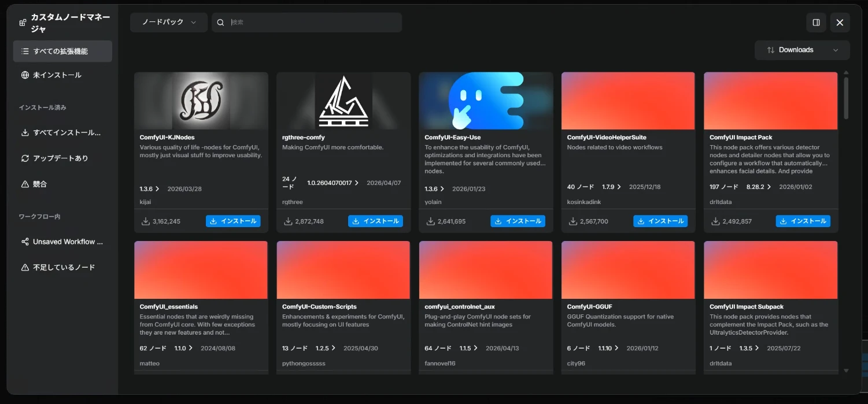Click author name fannovel16
868x404 pixels.
(x=440, y=364)
